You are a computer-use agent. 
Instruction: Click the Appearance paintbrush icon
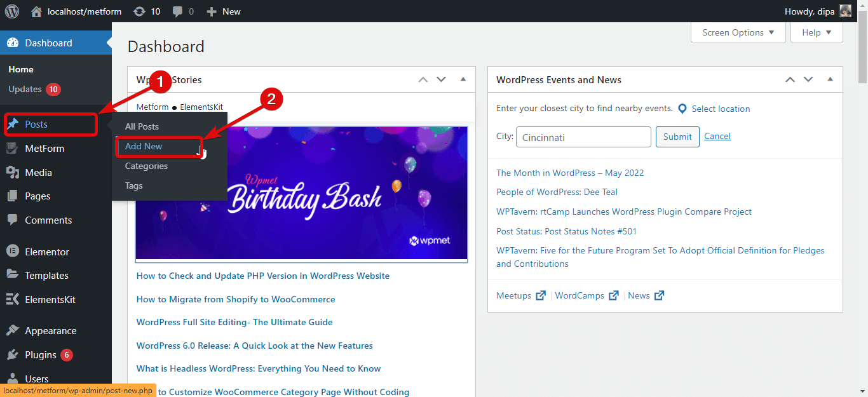pos(13,331)
